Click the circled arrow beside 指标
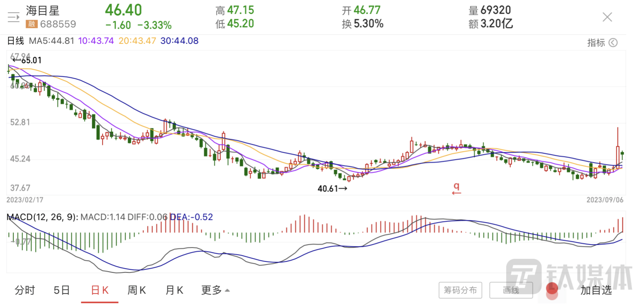The image size is (644, 306). click(613, 43)
